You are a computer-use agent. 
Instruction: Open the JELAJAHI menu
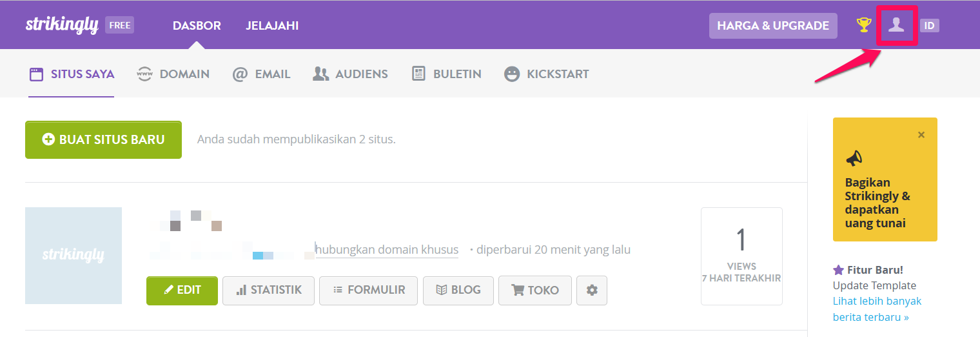point(272,26)
